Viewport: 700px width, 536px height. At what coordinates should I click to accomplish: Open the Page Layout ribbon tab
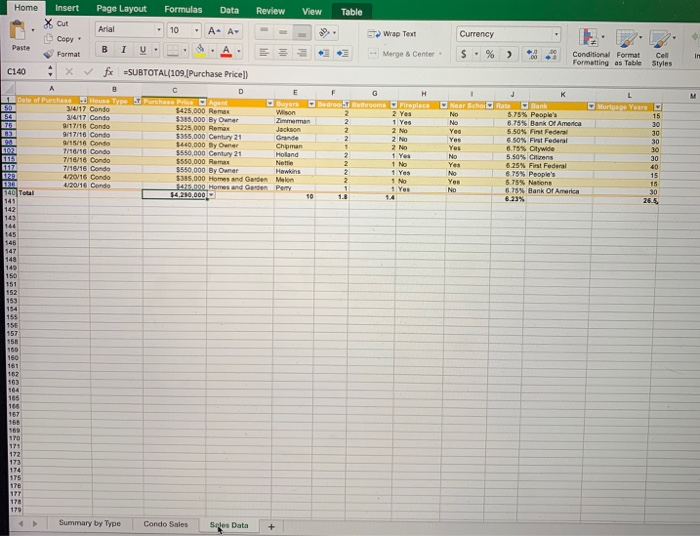(x=121, y=9)
